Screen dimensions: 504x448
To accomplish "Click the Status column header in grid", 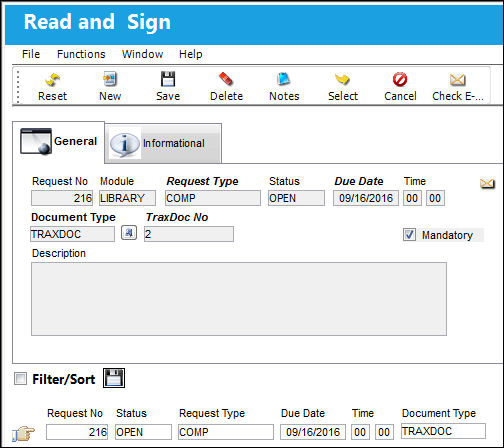I will pos(131,413).
